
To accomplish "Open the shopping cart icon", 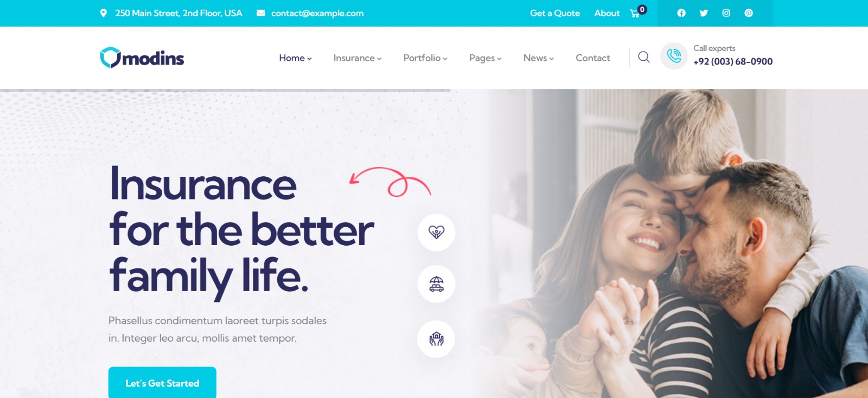I will (635, 13).
